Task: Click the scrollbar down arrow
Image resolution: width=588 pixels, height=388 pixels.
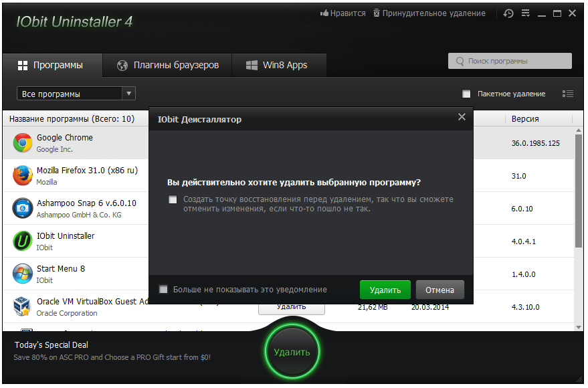Action: [579, 327]
